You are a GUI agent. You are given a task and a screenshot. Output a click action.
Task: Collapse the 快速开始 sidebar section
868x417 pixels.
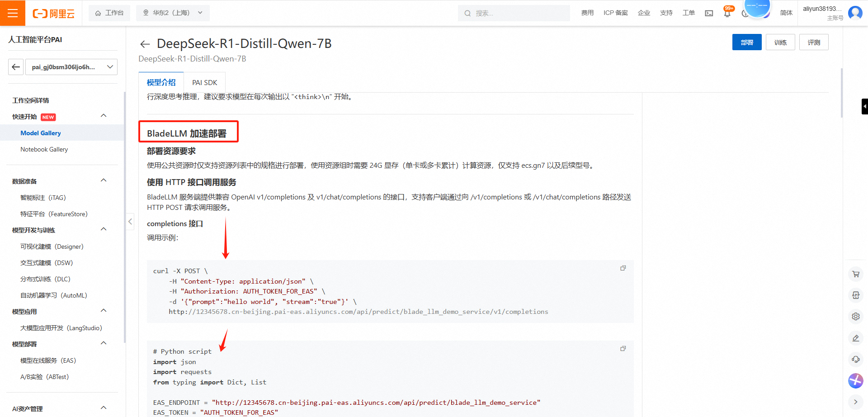pyautogui.click(x=104, y=116)
